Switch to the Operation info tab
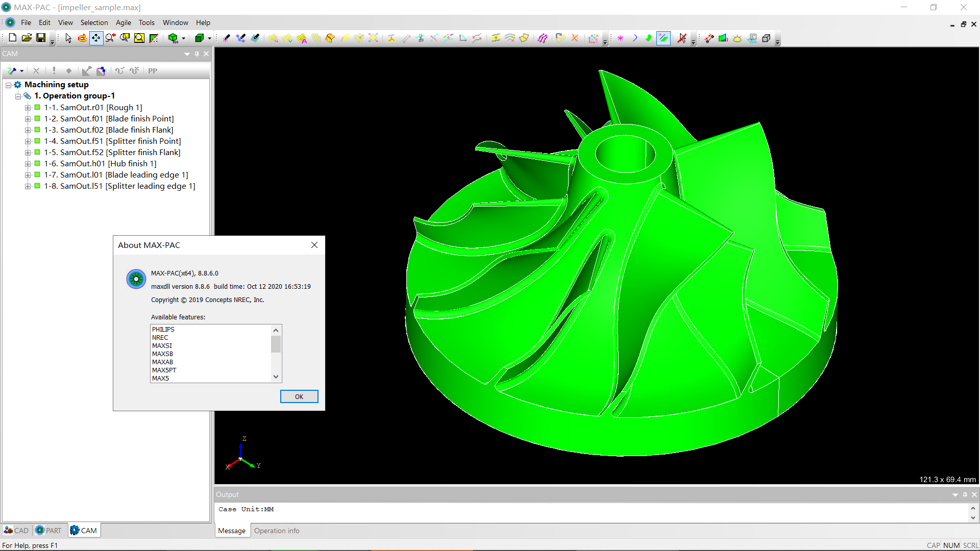The height and width of the screenshot is (551, 980). [x=277, y=531]
